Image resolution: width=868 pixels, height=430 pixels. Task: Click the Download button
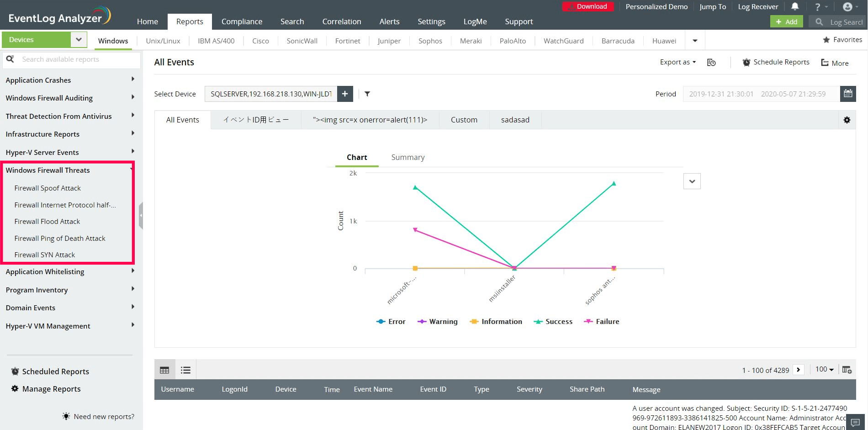pyautogui.click(x=587, y=6)
